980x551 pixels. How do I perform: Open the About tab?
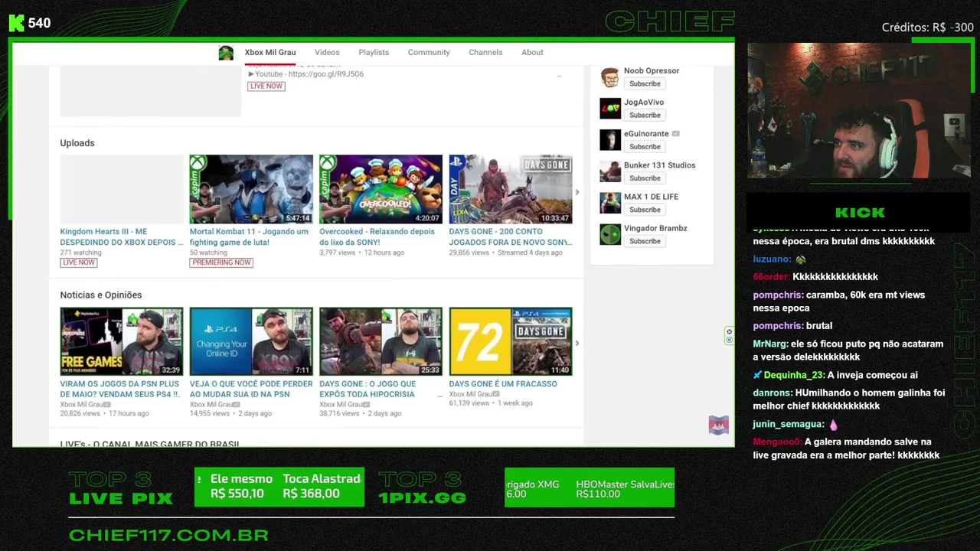pyautogui.click(x=532, y=53)
